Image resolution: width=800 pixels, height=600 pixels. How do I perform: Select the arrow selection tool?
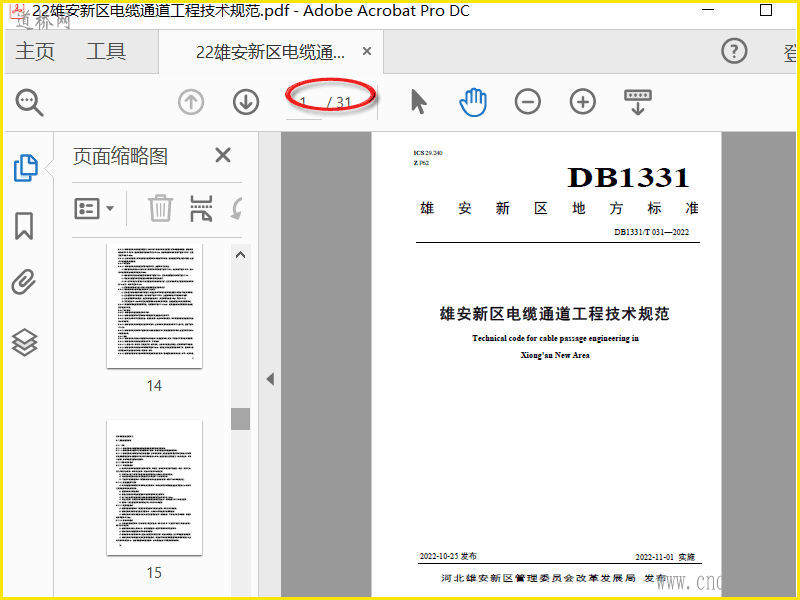tap(418, 102)
